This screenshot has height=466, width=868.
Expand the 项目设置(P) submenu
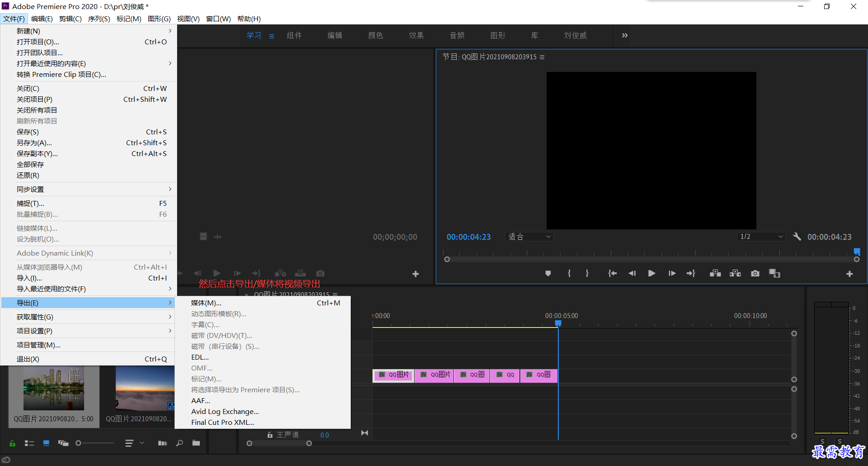pos(88,331)
